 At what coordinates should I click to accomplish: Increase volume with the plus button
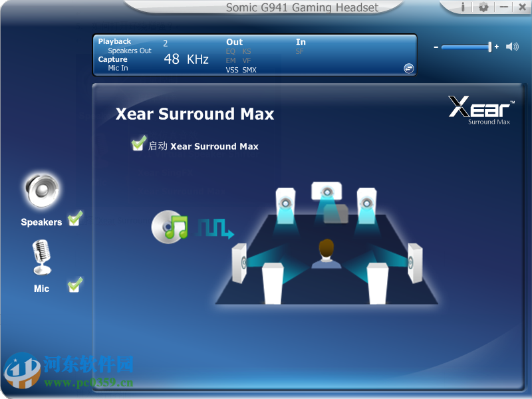pyautogui.click(x=497, y=47)
